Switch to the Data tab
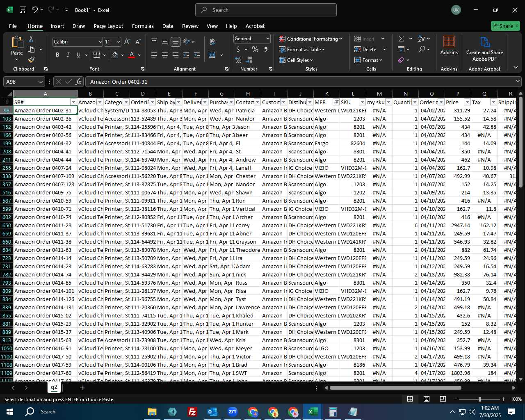Viewport: 525px width, 420px height. tap(168, 26)
